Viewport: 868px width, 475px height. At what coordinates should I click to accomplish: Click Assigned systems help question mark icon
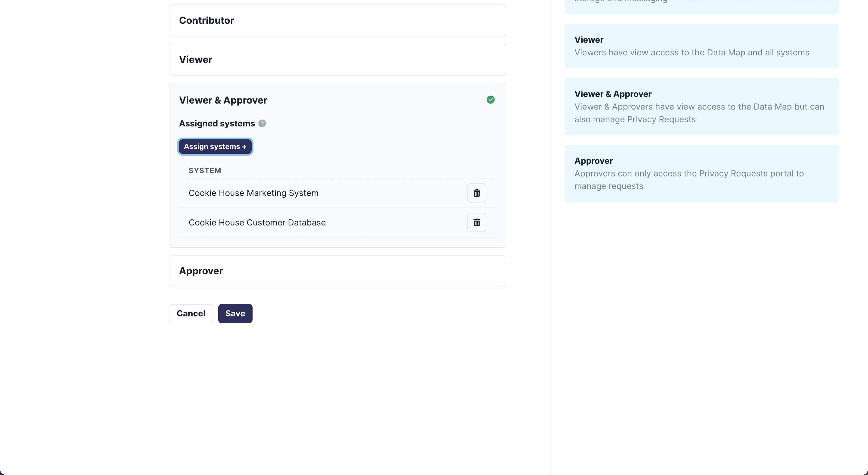pyautogui.click(x=262, y=123)
